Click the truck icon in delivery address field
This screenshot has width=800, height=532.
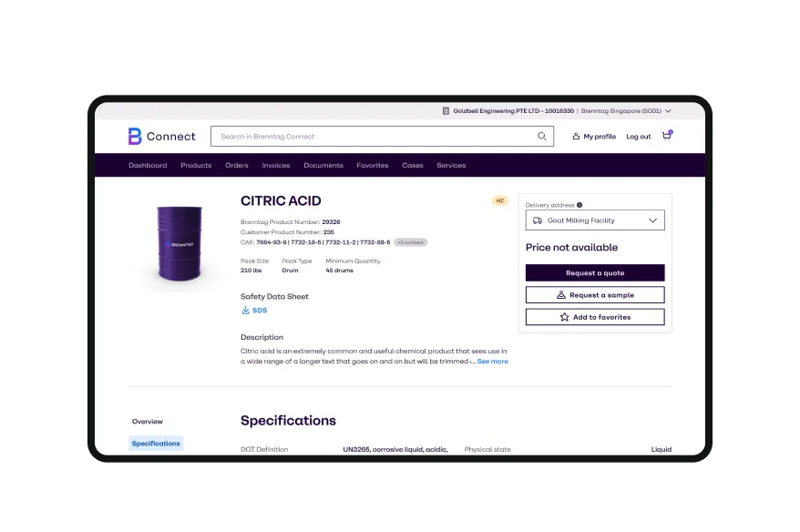(538, 220)
